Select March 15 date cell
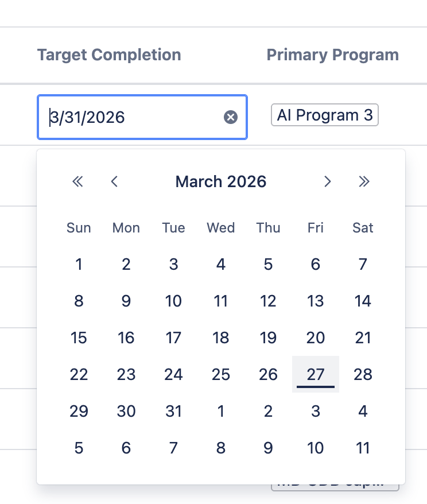427x504 pixels. point(79,338)
